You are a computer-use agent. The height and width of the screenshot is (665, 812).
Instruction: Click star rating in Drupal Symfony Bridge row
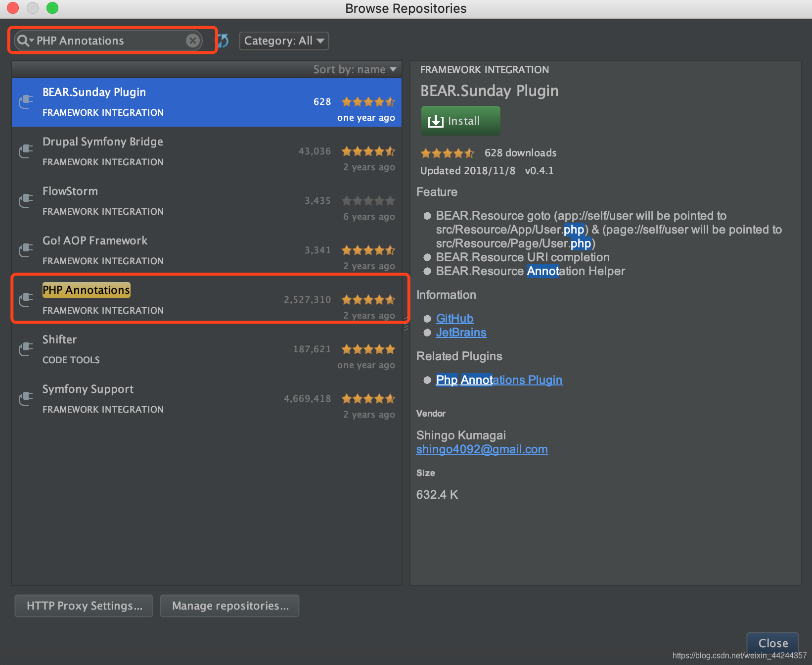(368, 151)
